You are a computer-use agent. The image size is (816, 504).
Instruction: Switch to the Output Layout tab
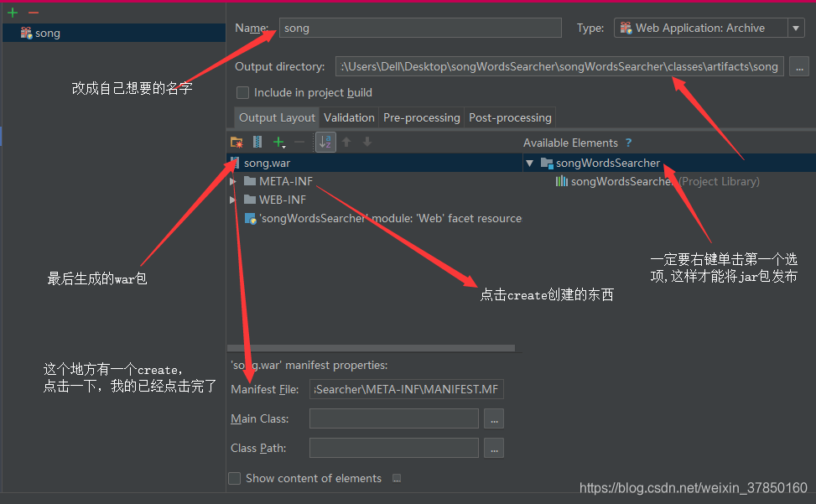pos(277,117)
